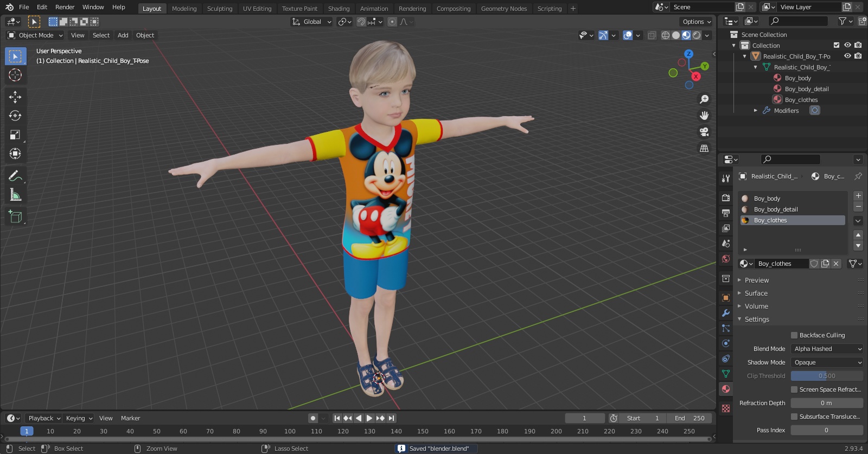Open the Render menu
Viewport: 868px width, 454px height.
(x=65, y=7)
